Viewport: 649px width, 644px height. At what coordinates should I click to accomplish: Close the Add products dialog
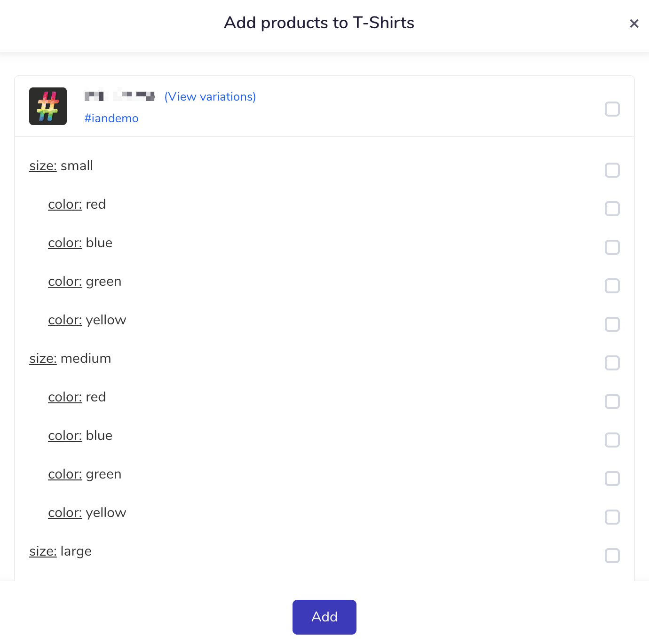634,24
